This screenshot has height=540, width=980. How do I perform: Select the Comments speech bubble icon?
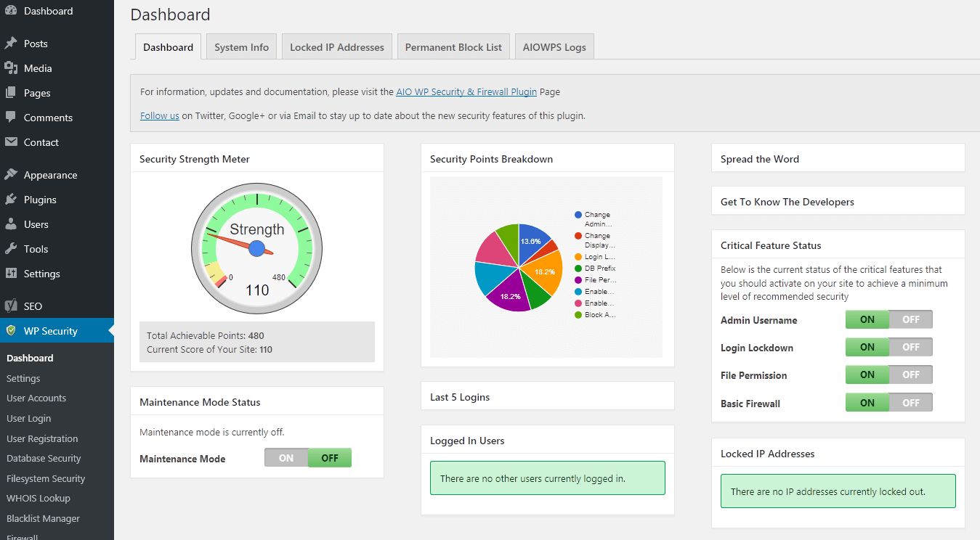(12, 117)
